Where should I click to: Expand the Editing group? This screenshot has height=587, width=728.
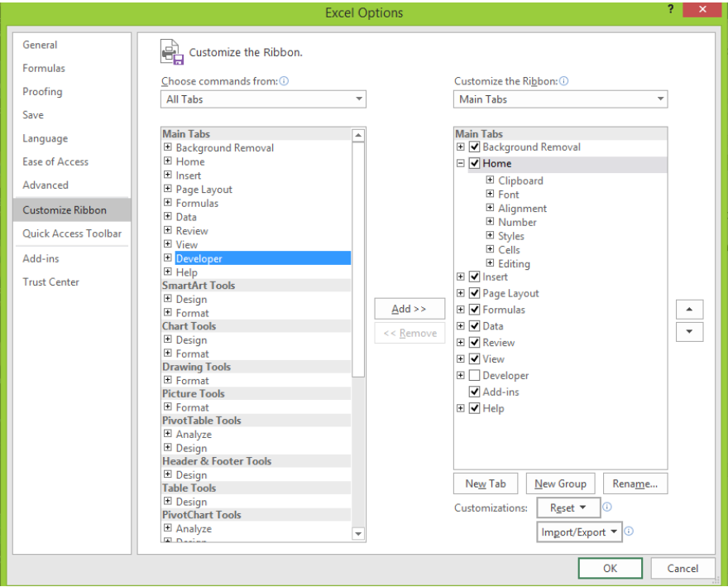[490, 263]
